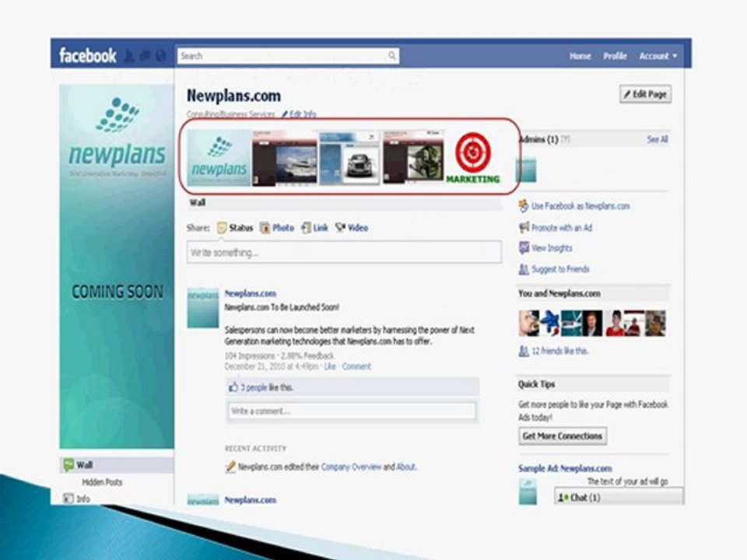Choose Photo share option

click(x=277, y=228)
